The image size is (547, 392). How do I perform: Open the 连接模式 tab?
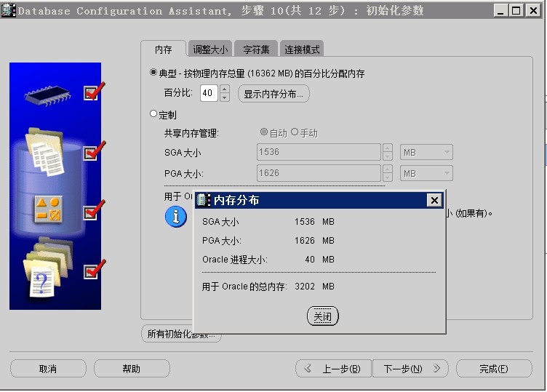[x=302, y=49]
